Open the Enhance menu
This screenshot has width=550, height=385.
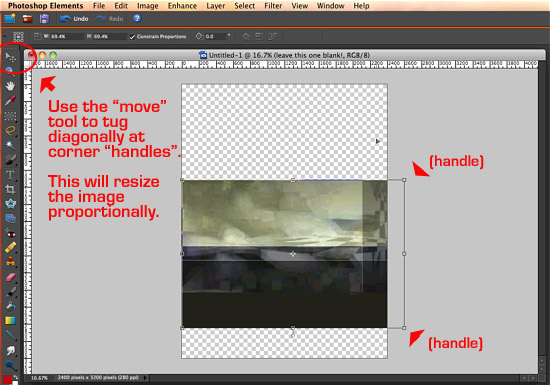pyautogui.click(x=182, y=6)
